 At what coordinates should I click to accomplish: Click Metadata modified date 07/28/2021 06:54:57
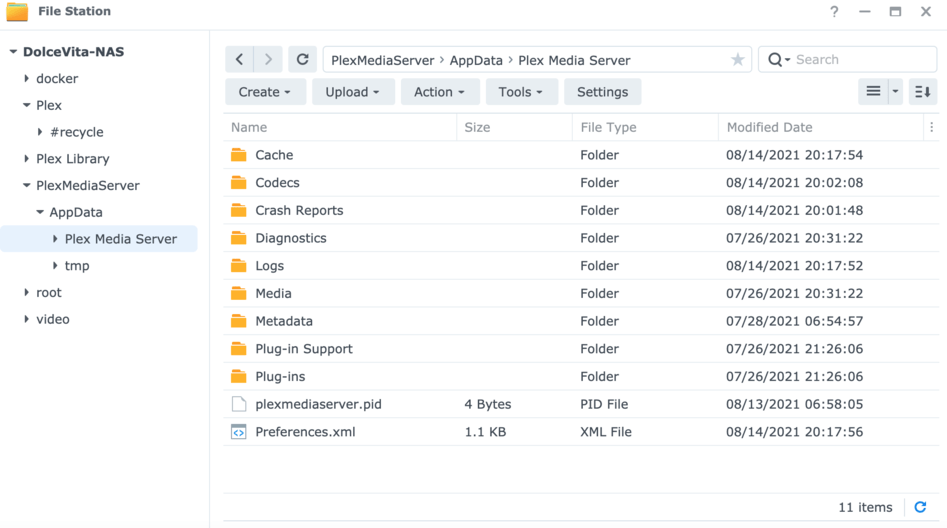(x=794, y=321)
